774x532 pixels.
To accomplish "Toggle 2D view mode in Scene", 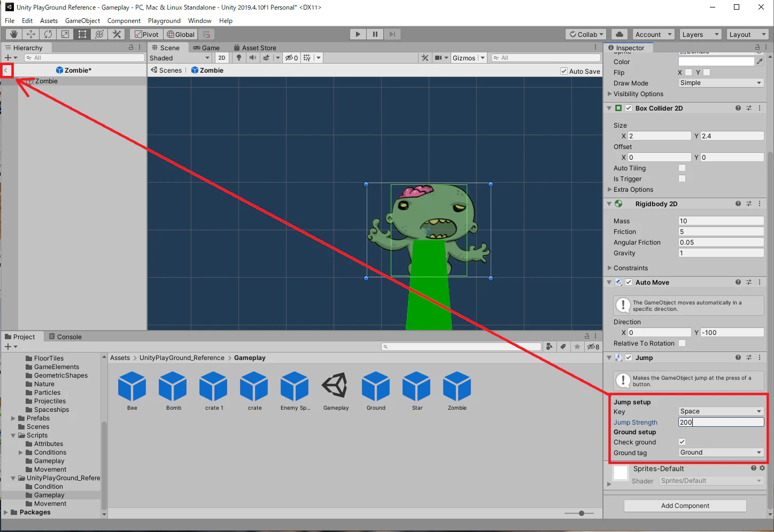I will (222, 58).
